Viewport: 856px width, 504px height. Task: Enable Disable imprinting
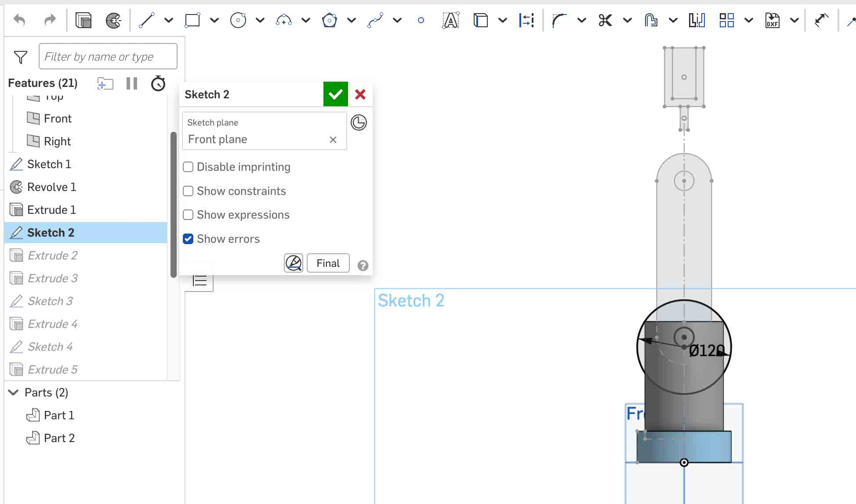point(188,167)
